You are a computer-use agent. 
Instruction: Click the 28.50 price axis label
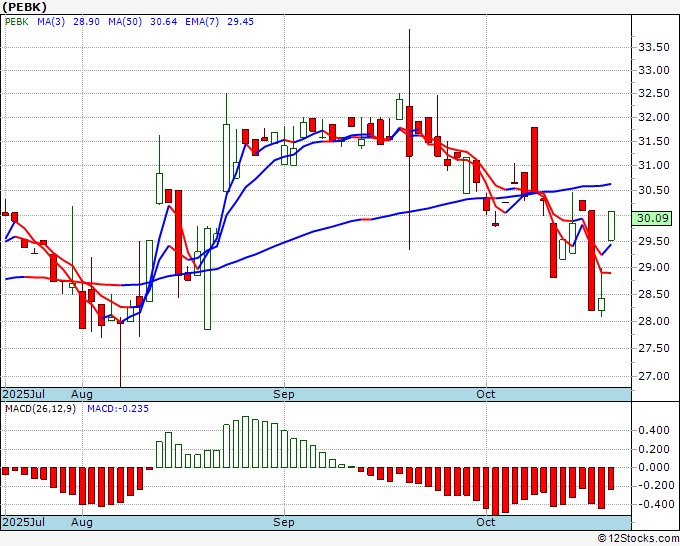(654, 294)
